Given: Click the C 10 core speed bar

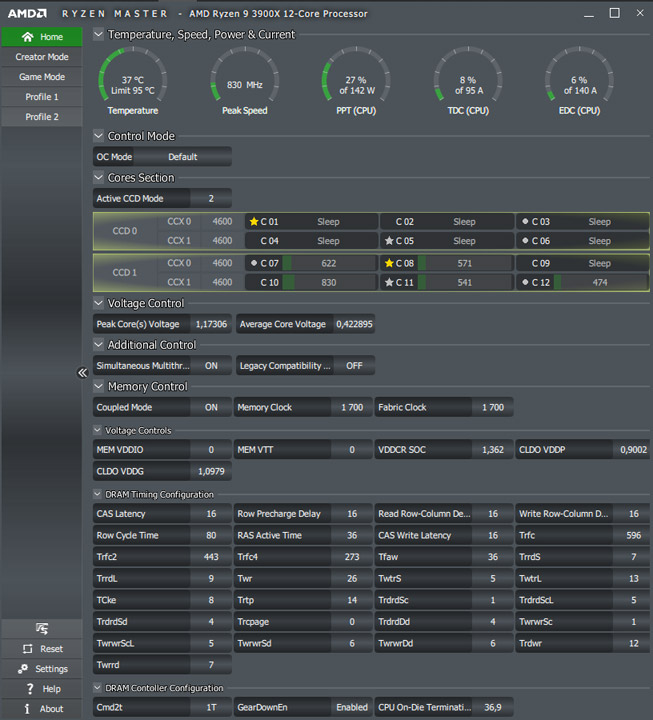Looking at the screenshot, I should [329, 282].
